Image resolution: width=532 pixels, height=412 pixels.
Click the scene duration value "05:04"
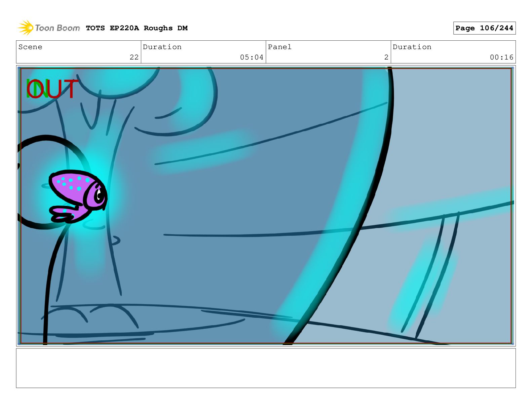point(252,58)
